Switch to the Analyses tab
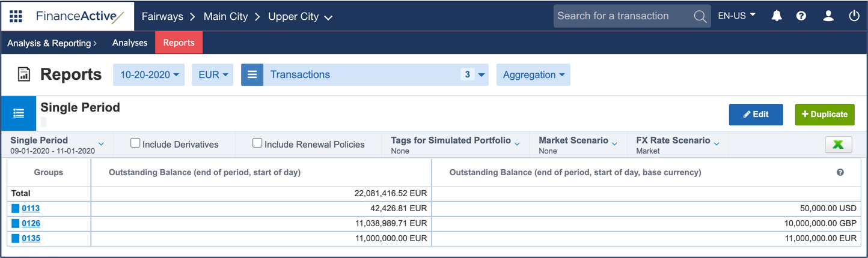Viewport: 868px width, 258px height. click(130, 43)
